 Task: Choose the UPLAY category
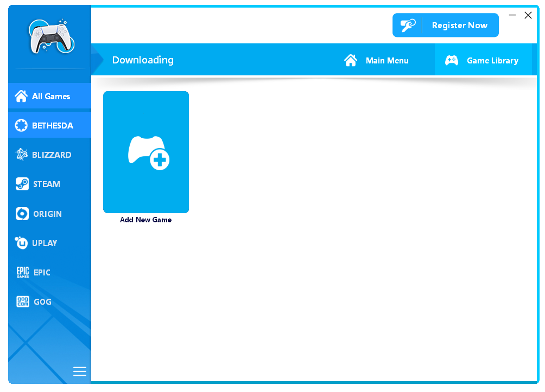pos(50,243)
